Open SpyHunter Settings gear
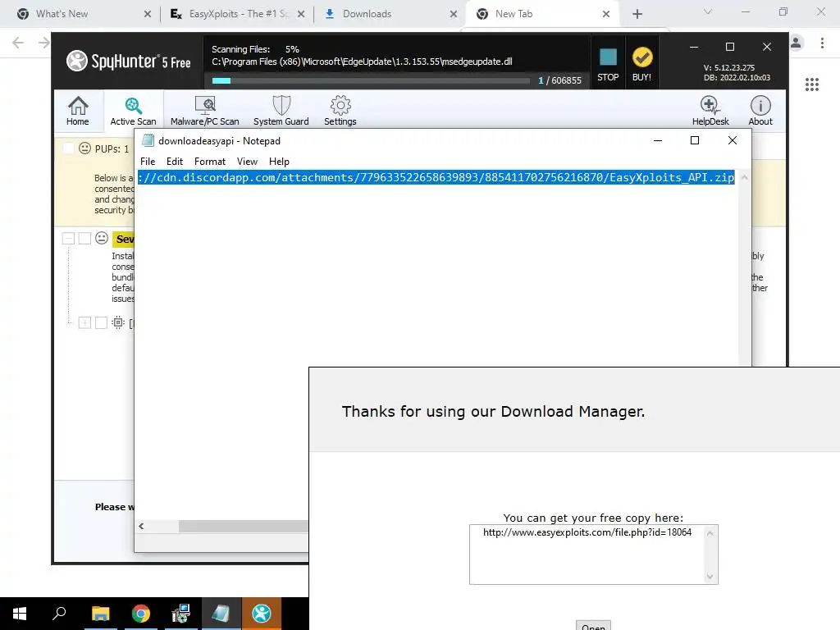The height and width of the screenshot is (630, 840). [x=340, y=111]
